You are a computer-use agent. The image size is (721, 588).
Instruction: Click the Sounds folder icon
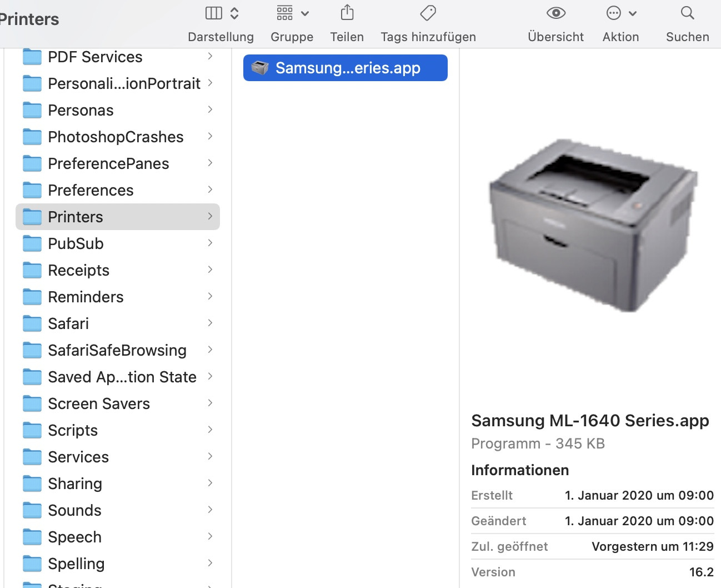[32, 510]
